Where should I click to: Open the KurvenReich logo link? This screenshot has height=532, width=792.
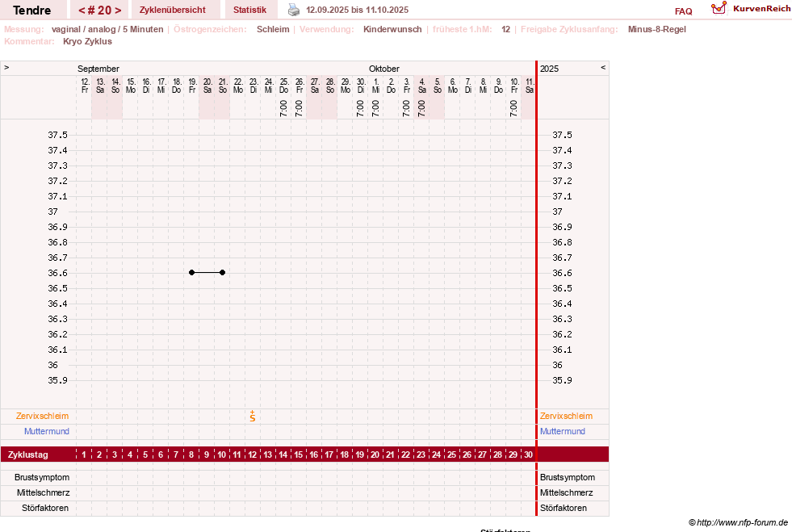[x=750, y=9]
